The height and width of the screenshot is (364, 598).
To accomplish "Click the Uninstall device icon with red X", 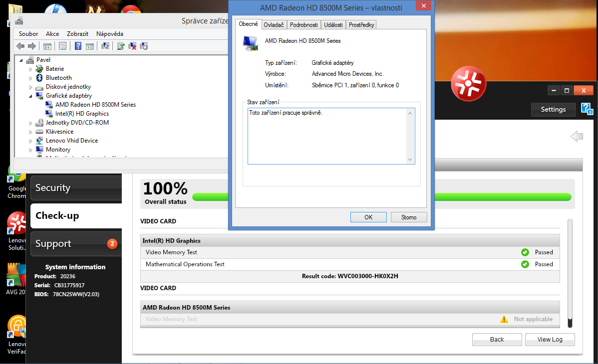I will (x=132, y=46).
